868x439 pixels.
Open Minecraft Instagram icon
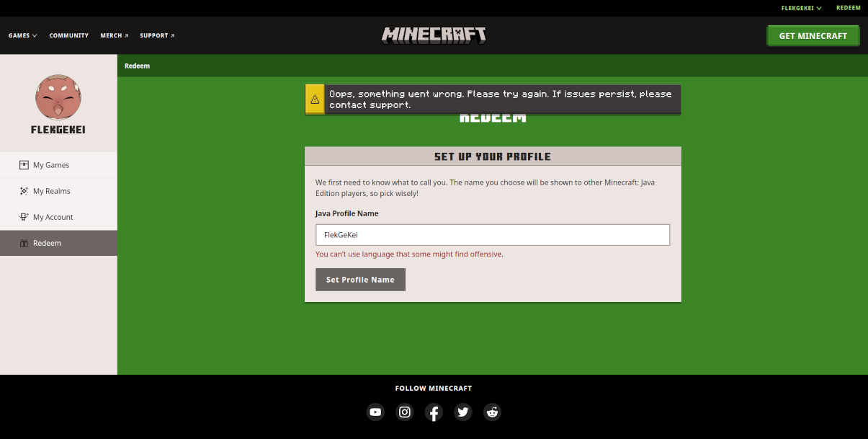[405, 412]
